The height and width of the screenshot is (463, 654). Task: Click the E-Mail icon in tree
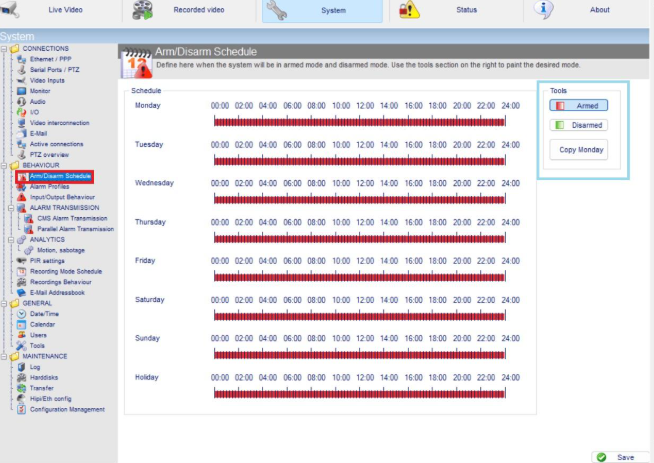21,133
